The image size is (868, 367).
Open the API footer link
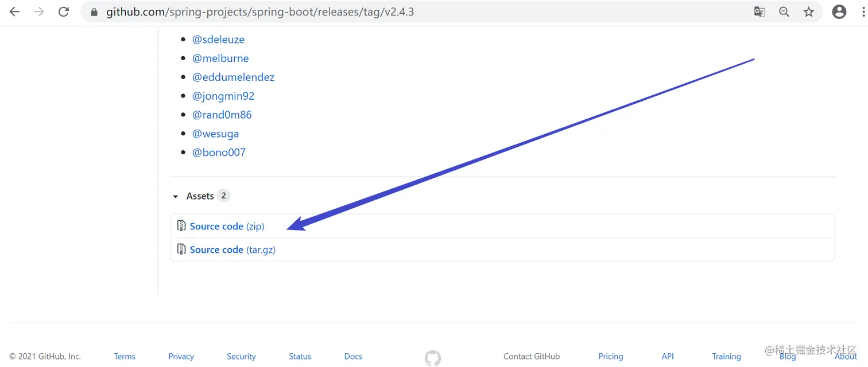[x=668, y=356]
